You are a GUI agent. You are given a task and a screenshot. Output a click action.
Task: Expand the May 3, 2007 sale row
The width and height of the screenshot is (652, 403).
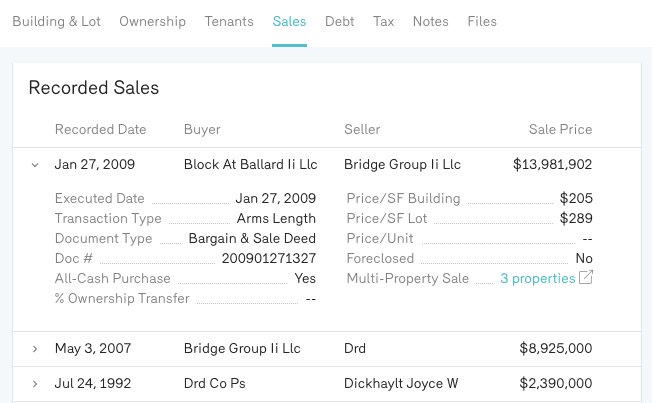pyautogui.click(x=35, y=349)
